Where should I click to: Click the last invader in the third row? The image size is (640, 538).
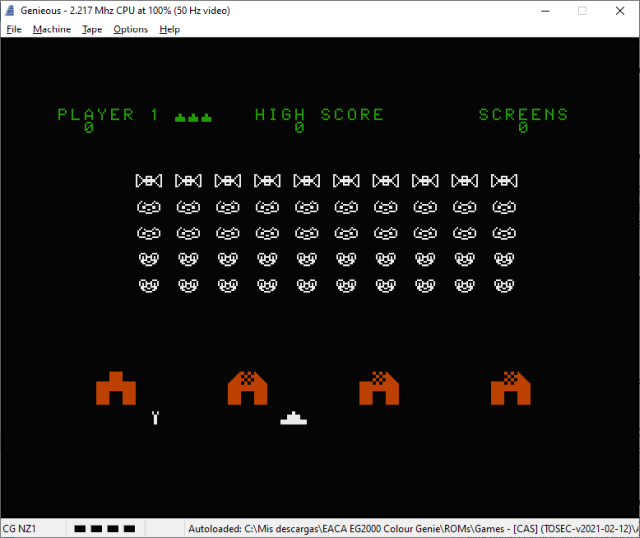click(x=504, y=233)
